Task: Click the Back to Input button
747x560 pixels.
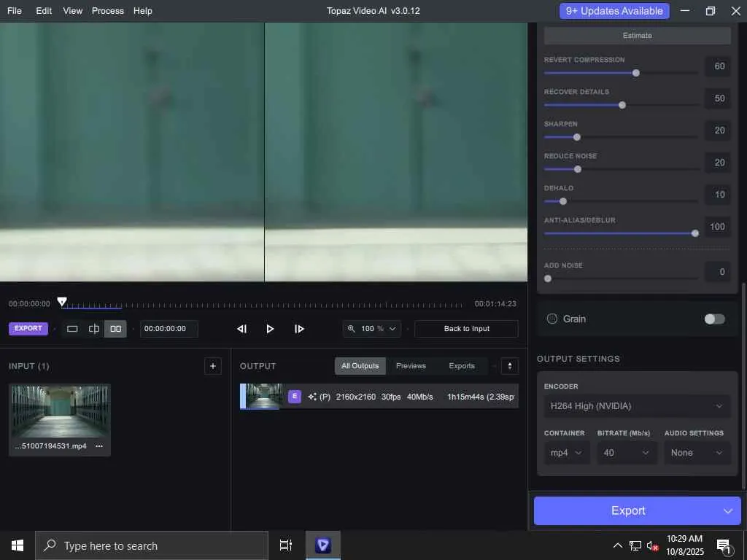Action: pyautogui.click(x=466, y=329)
